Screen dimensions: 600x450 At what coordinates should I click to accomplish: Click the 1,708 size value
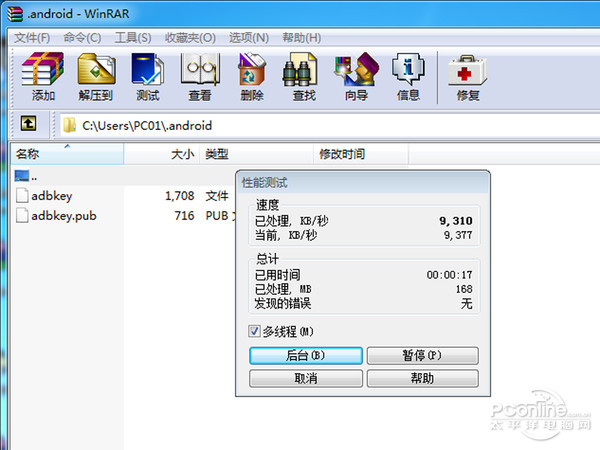(179, 196)
